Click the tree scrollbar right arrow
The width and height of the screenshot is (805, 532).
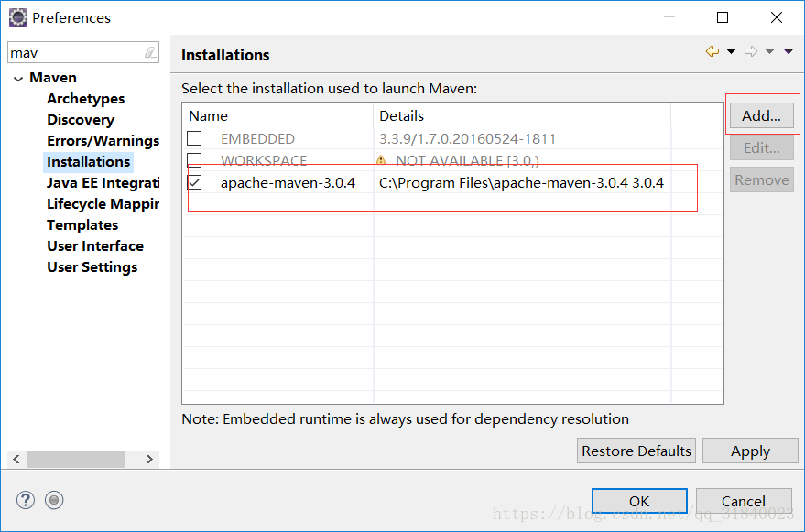(149, 459)
